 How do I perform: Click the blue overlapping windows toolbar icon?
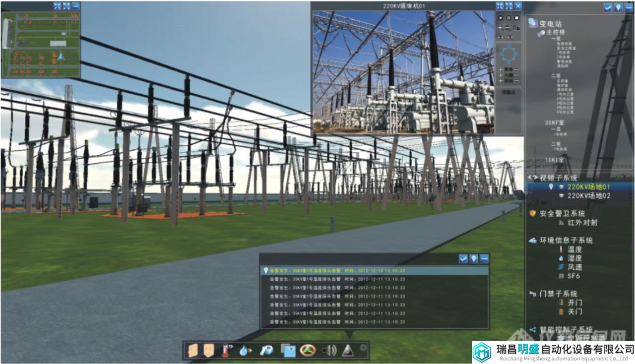click(x=288, y=351)
